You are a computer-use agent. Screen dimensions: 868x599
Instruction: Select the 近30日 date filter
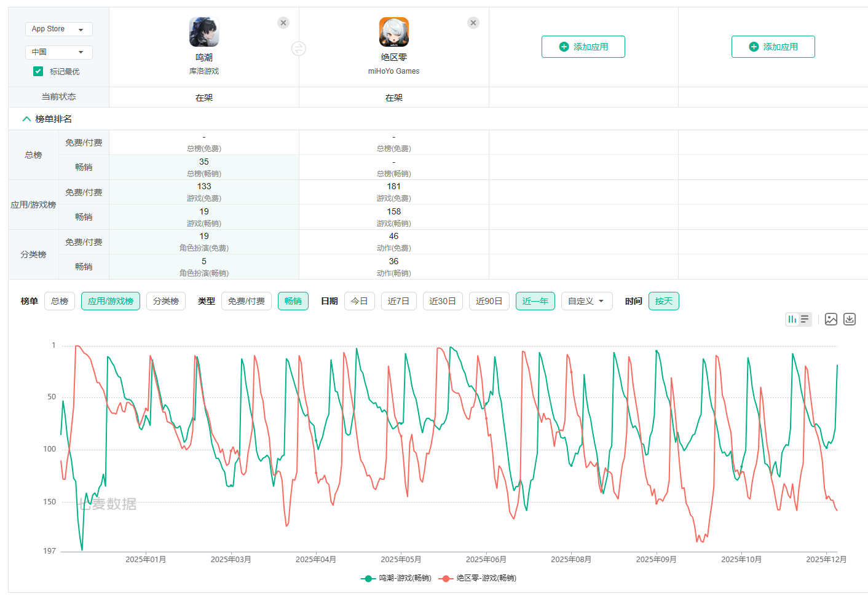tap(443, 301)
